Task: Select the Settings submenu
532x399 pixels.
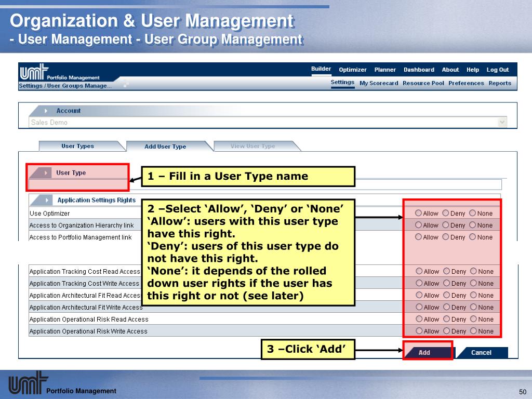Action: pyautogui.click(x=342, y=82)
